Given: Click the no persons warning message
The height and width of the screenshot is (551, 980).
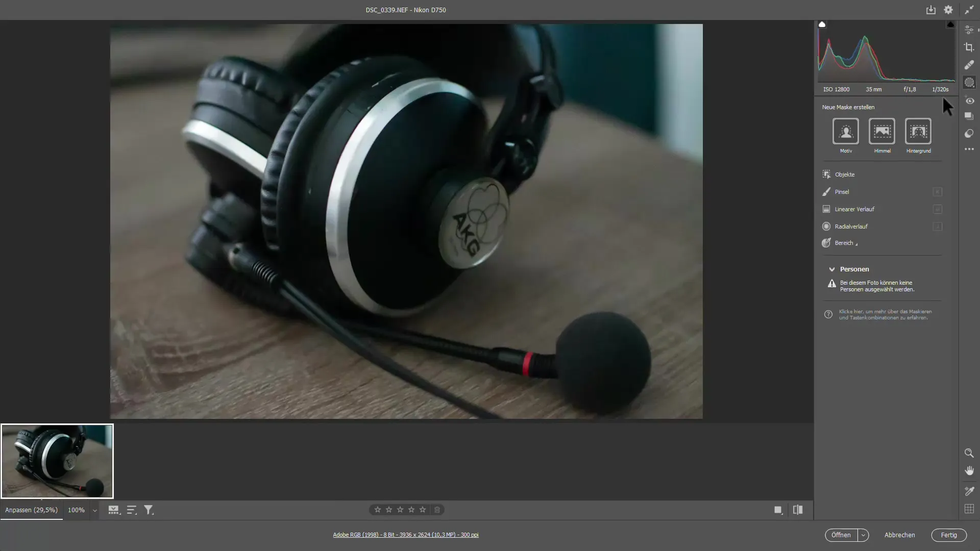Looking at the screenshot, I should 877,286.
